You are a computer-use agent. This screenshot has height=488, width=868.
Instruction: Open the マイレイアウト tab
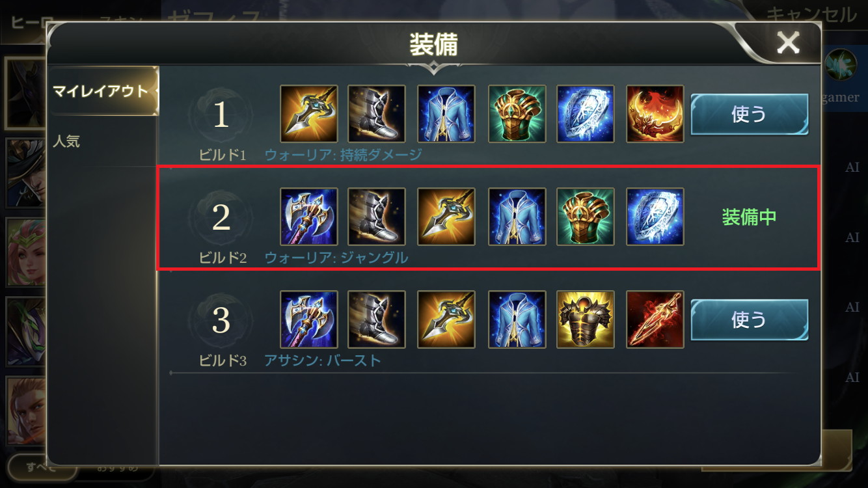pos(103,91)
